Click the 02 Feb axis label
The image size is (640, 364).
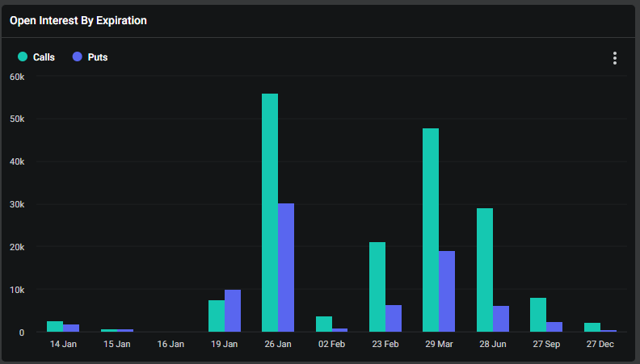pos(331,344)
